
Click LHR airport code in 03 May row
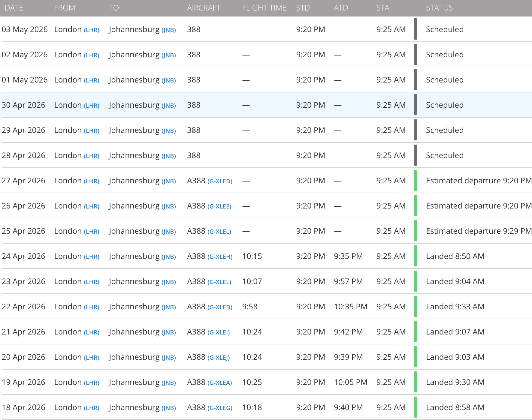pyautogui.click(x=92, y=30)
